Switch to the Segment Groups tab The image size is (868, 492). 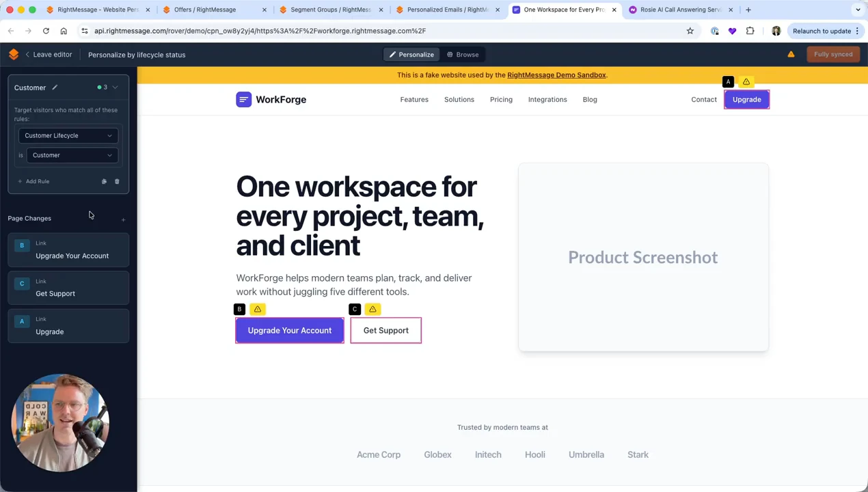pyautogui.click(x=331, y=10)
